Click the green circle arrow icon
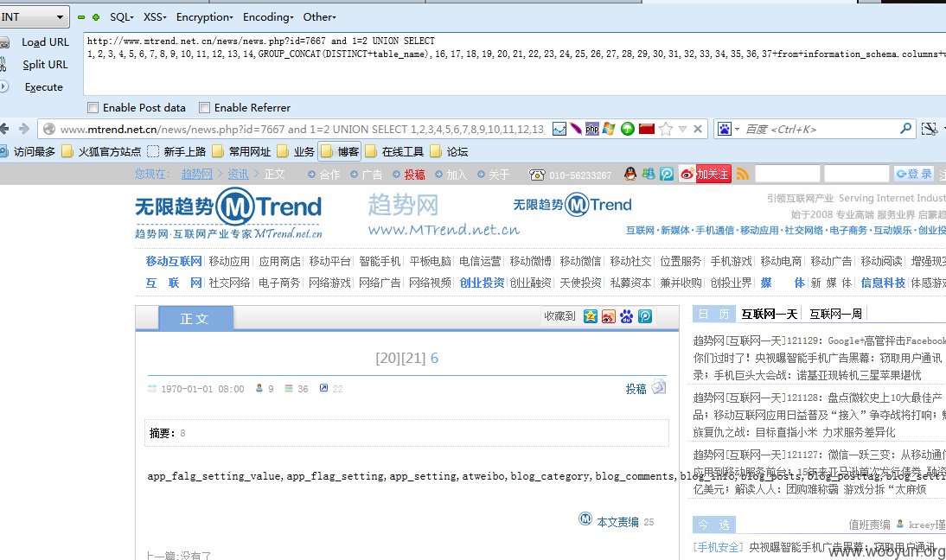This screenshot has width=946, height=560. 628,129
